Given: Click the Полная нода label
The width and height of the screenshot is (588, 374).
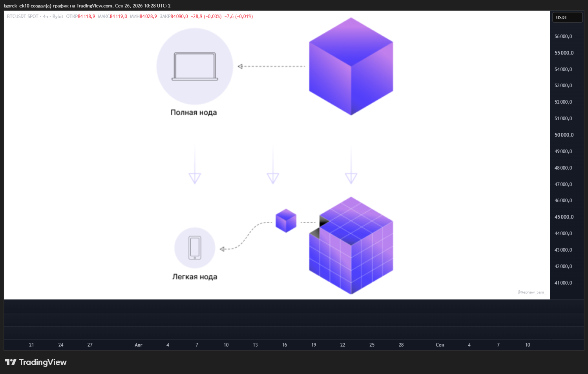Looking at the screenshot, I should point(194,113).
